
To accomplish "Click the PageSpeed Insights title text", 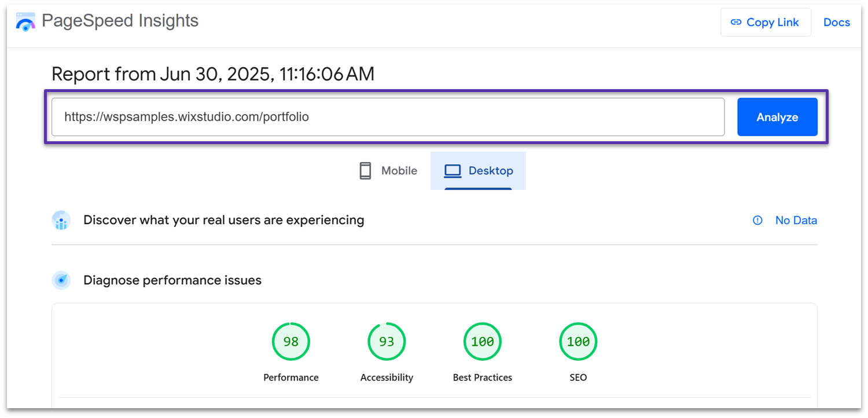I will click(120, 21).
